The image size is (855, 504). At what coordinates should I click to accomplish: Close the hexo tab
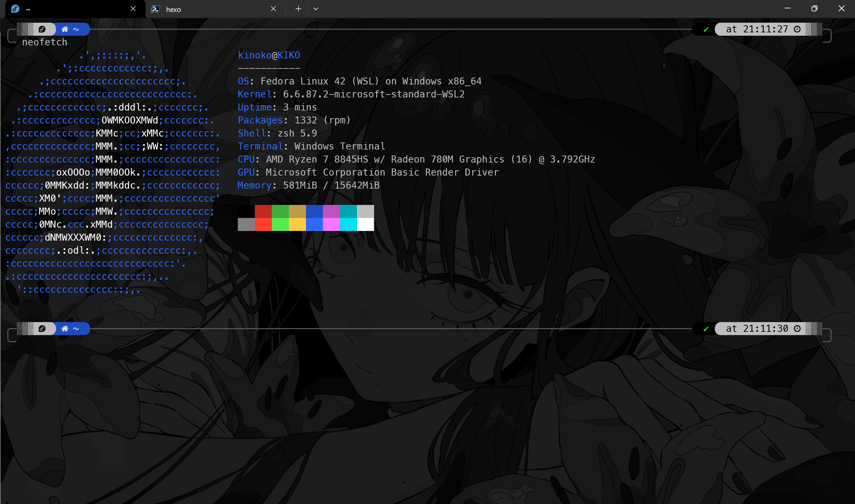tap(273, 9)
